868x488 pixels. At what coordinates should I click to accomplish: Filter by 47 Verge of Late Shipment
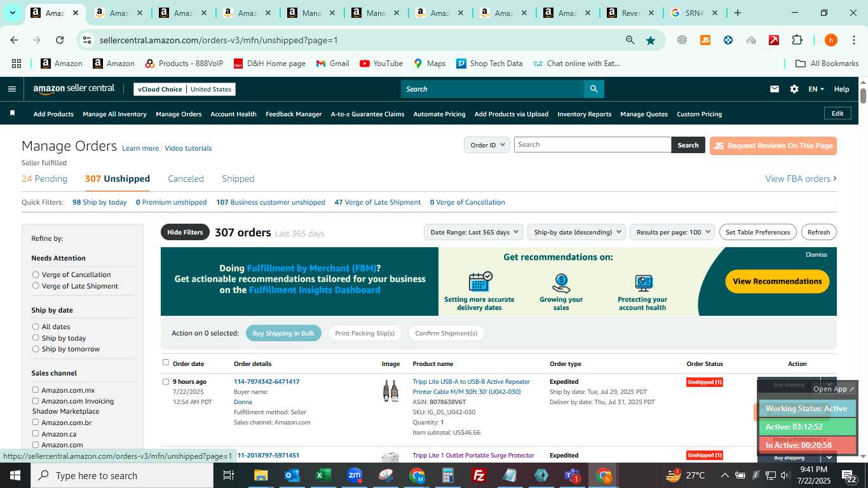[x=377, y=202]
